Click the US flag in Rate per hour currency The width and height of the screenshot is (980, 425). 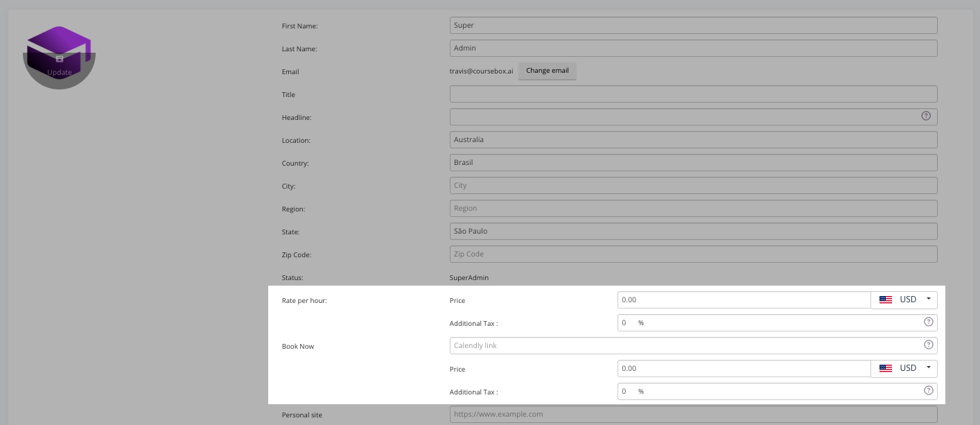coord(886,300)
